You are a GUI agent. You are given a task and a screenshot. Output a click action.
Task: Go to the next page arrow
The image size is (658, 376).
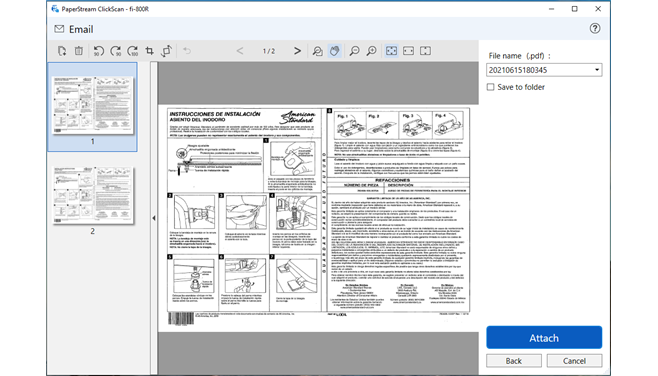[x=297, y=51]
